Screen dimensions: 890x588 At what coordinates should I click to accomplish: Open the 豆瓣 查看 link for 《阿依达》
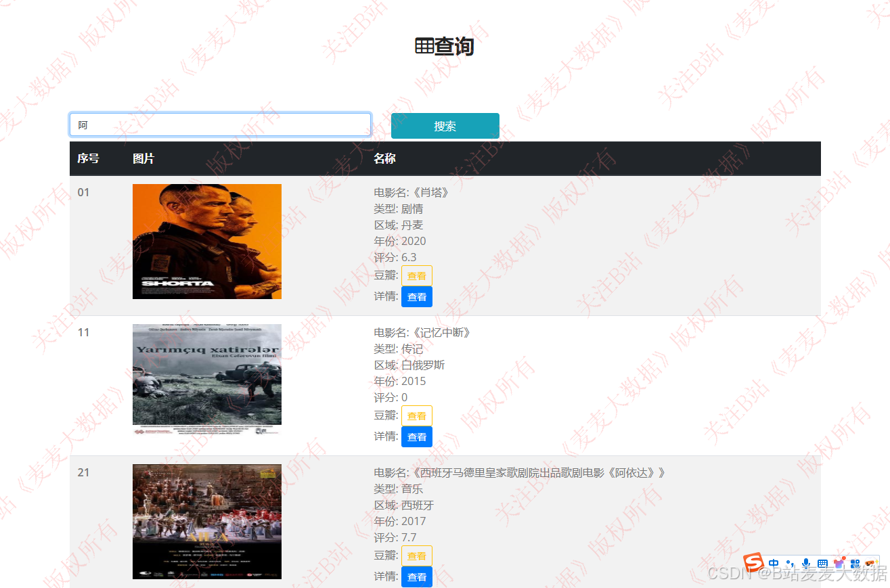416,556
